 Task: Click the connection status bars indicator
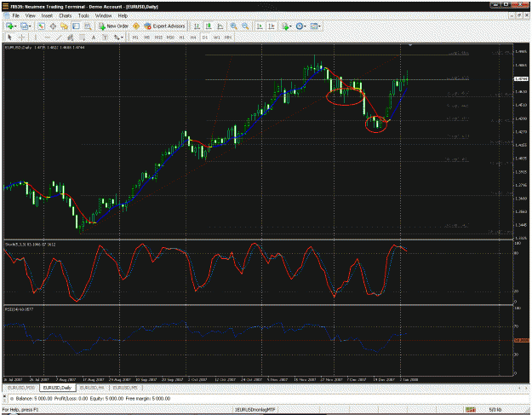470,410
